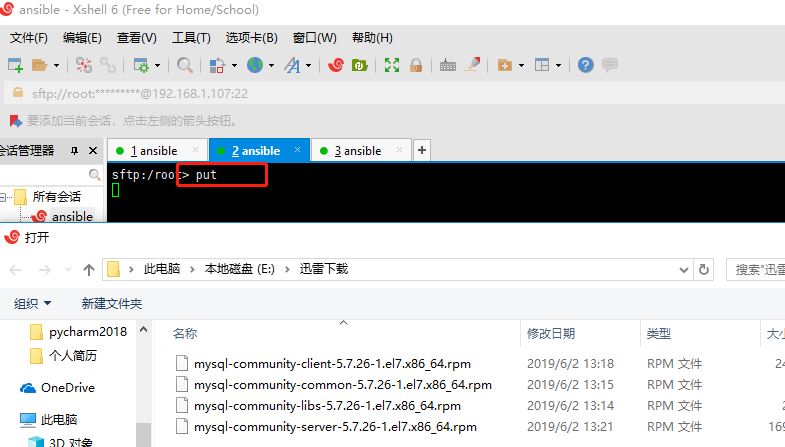Select the pycharm2018 folder in sidebar
The width and height of the screenshot is (785, 447).
pos(88,333)
